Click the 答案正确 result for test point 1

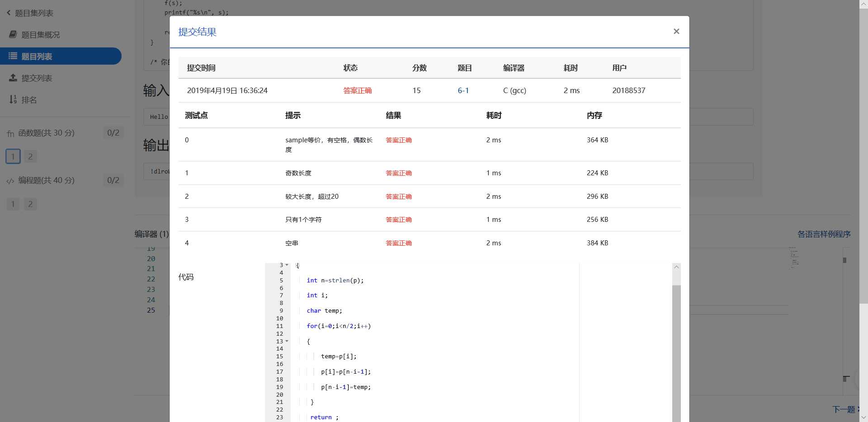[398, 173]
